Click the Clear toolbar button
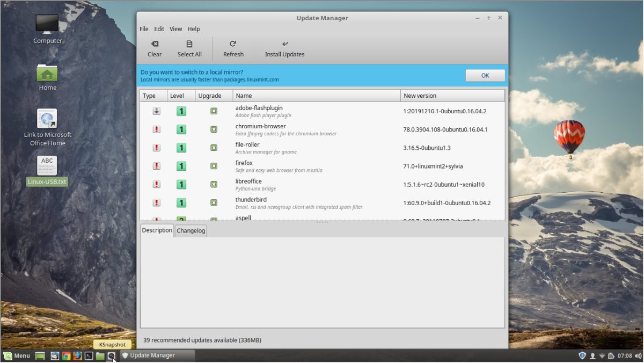This screenshot has width=644, height=363. point(155,49)
